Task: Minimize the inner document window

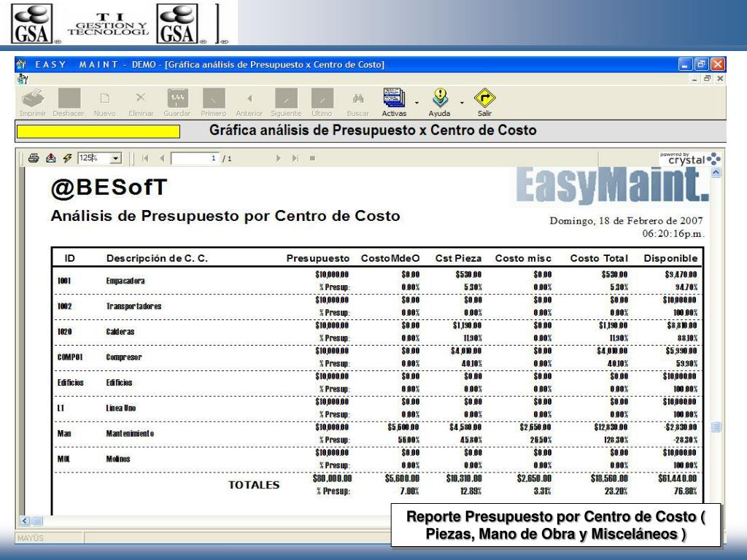Action: click(x=694, y=79)
